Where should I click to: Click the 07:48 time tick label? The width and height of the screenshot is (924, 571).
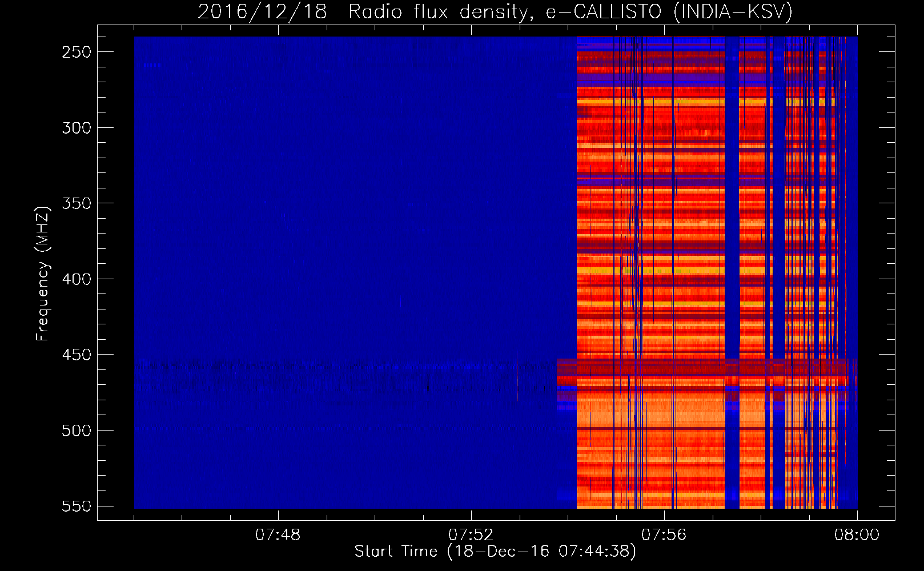278,535
